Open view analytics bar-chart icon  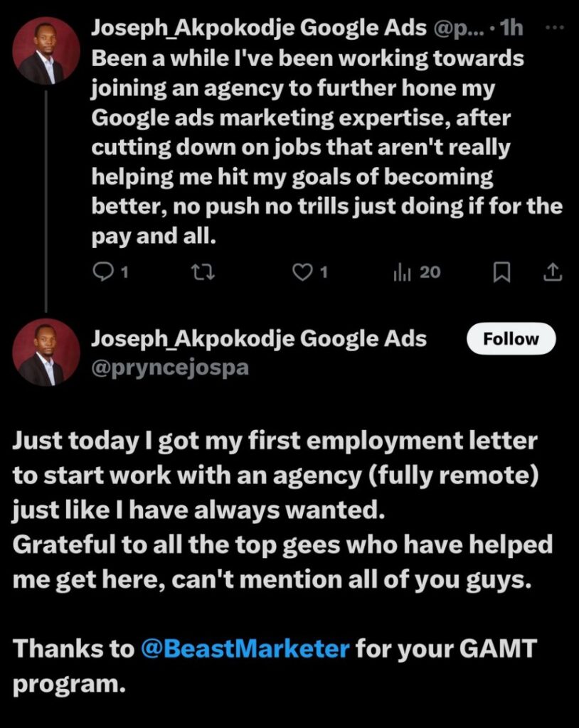pyautogui.click(x=402, y=272)
